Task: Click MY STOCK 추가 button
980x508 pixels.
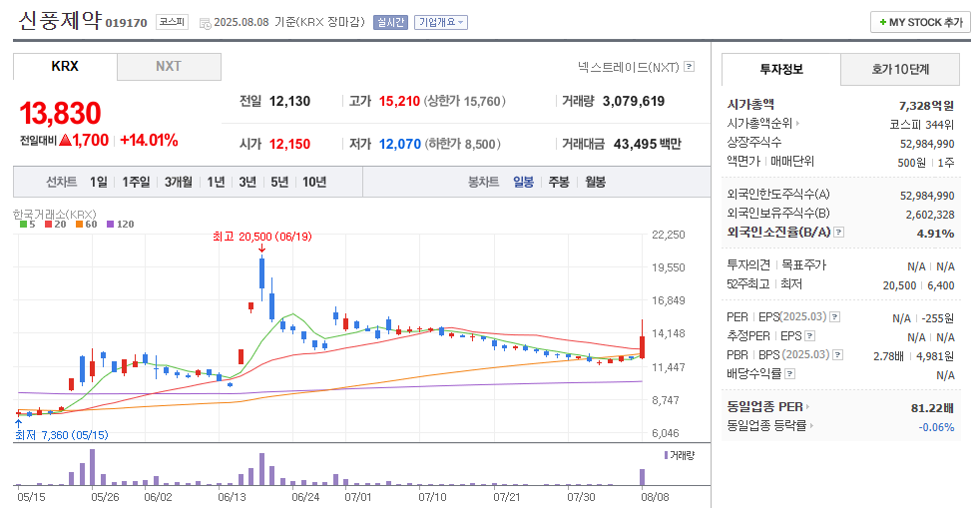Action: (x=920, y=22)
